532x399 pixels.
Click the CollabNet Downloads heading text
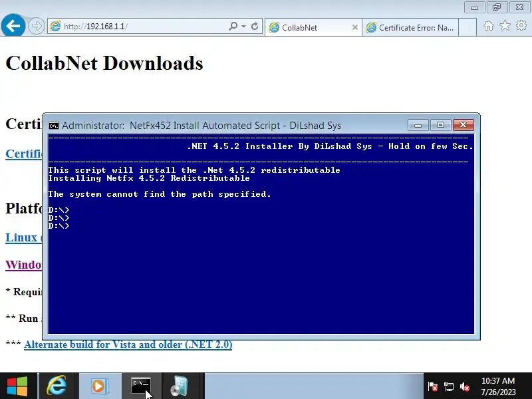click(x=104, y=63)
